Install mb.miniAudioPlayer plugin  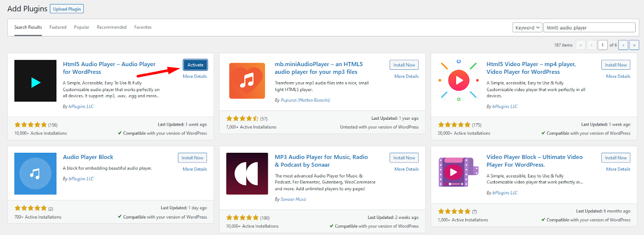point(404,65)
